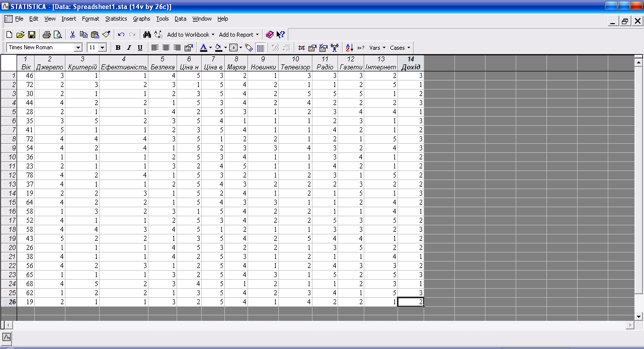The width and height of the screenshot is (644, 349).
Task: Select the Телевізор column header
Action: coord(295,63)
